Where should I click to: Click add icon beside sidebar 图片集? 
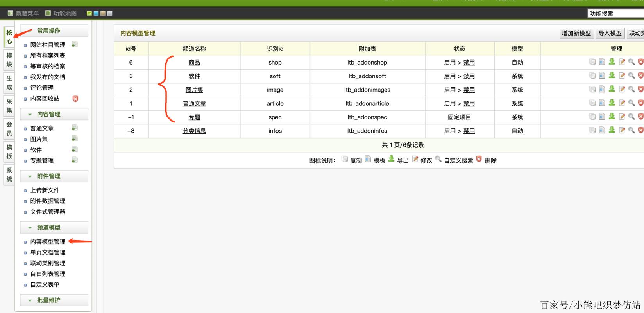point(75,139)
